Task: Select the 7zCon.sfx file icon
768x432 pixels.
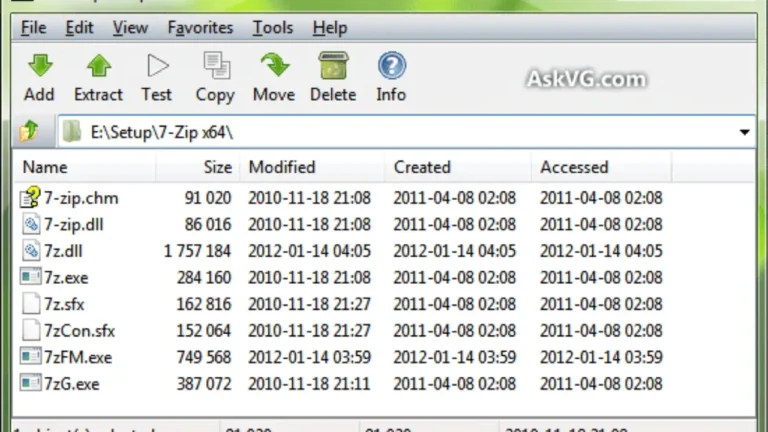Action: click(x=30, y=331)
